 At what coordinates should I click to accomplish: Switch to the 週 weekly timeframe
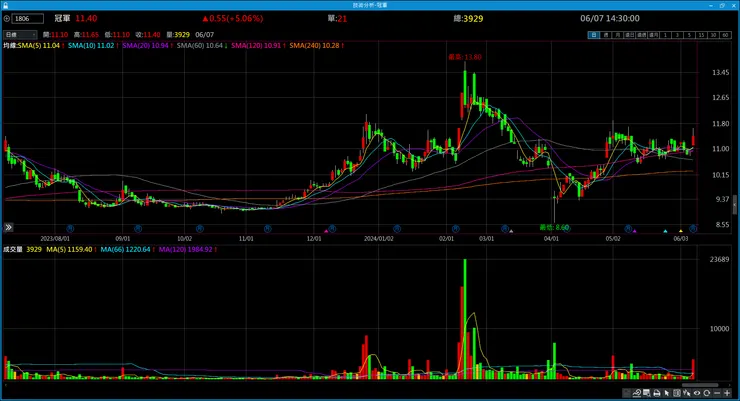[x=606, y=35]
